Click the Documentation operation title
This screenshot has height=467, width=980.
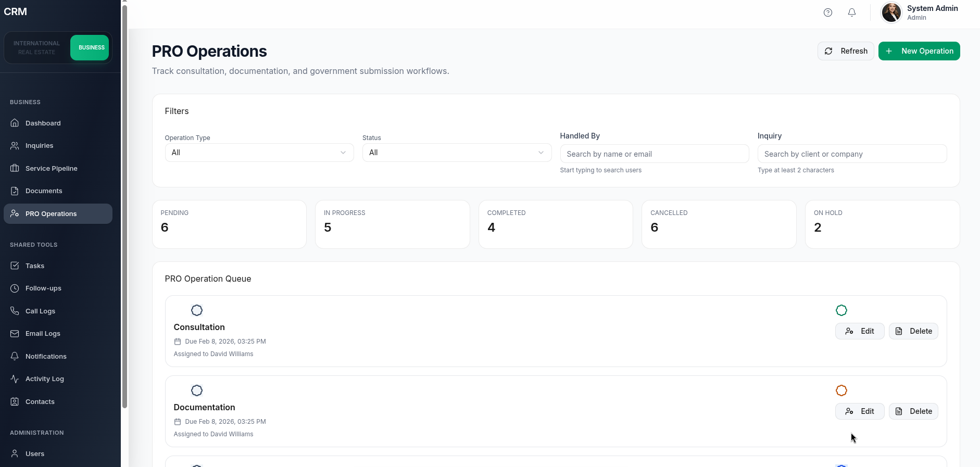click(204, 407)
